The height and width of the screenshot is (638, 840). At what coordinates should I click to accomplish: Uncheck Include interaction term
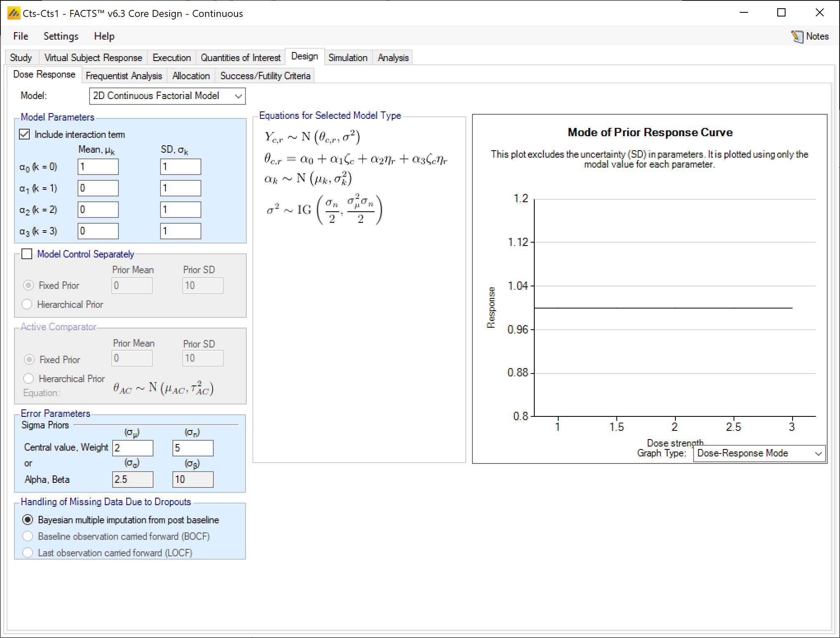(x=25, y=134)
